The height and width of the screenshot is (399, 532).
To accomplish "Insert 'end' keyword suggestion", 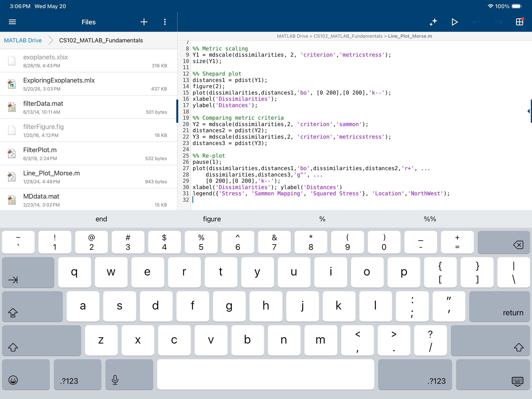I will (x=101, y=219).
